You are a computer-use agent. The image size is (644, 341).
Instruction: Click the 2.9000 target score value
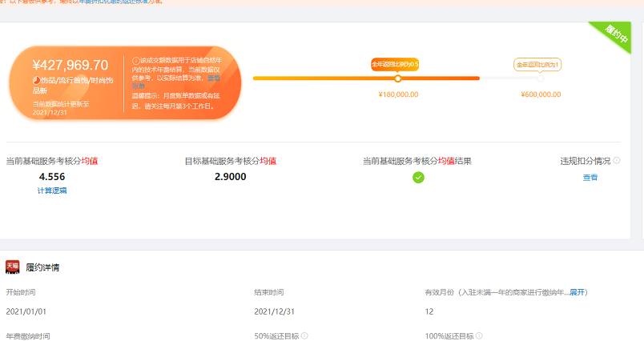click(x=231, y=177)
